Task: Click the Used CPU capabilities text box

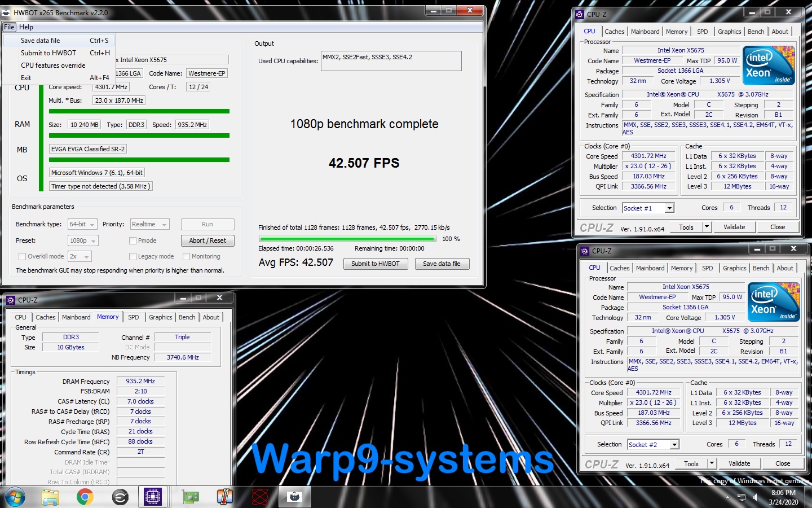Action: click(x=391, y=61)
